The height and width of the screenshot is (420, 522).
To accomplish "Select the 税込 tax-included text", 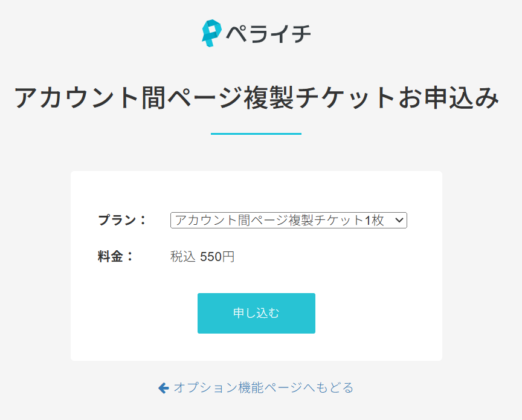I will pos(182,257).
